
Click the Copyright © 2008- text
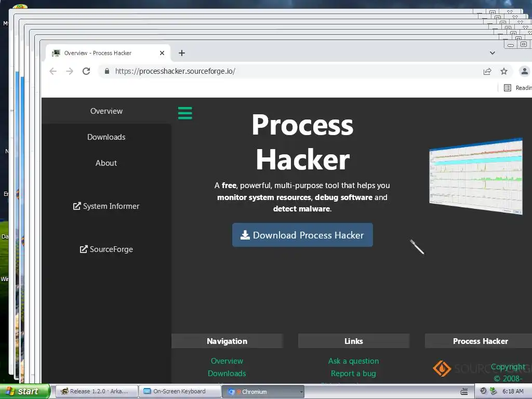pyautogui.click(x=508, y=373)
